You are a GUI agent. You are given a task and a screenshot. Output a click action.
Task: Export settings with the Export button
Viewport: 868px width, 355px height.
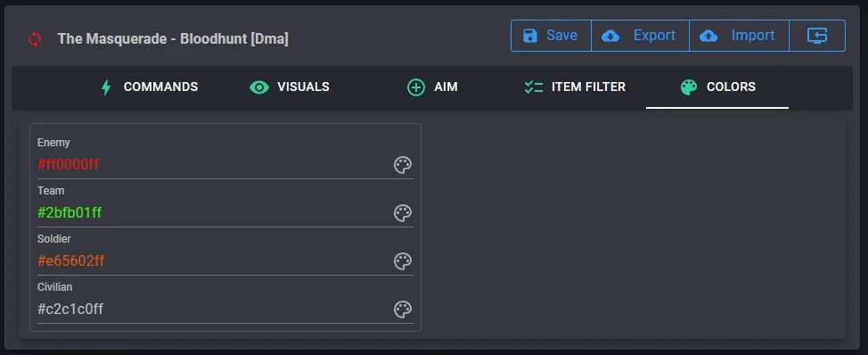[640, 36]
